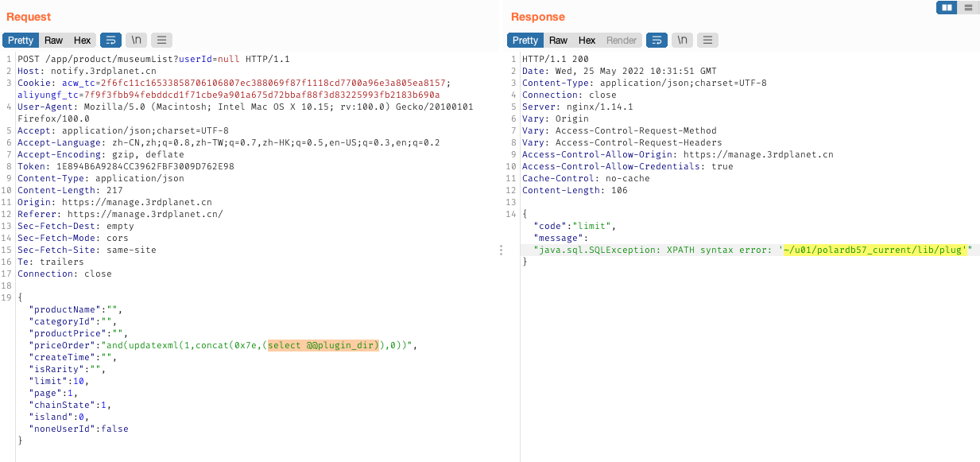
Task: Toggle Response word-wrap icon
Action: [657, 41]
